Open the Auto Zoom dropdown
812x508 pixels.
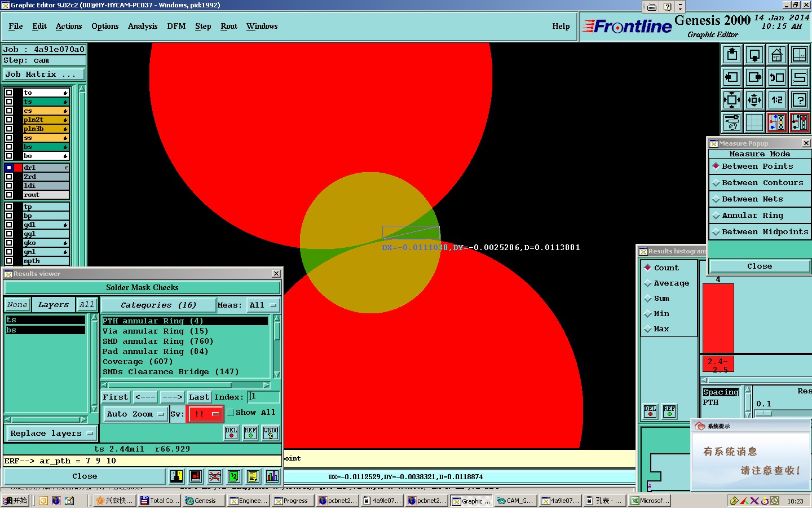click(135, 414)
